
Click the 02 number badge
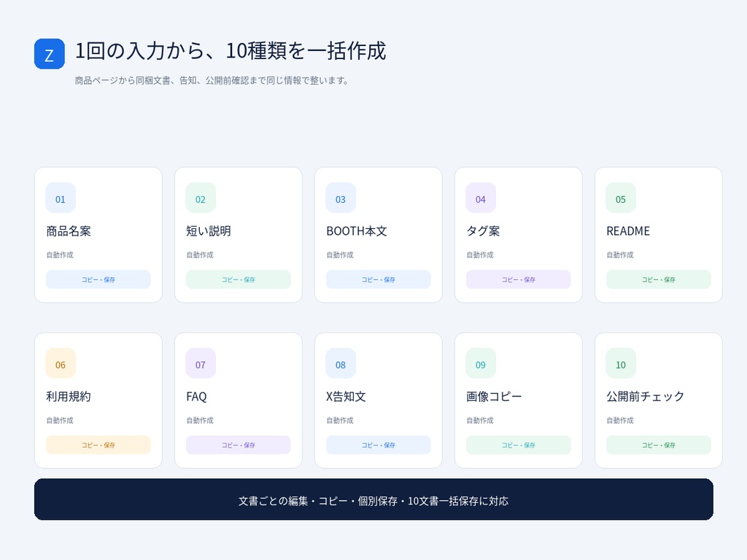pos(201,198)
